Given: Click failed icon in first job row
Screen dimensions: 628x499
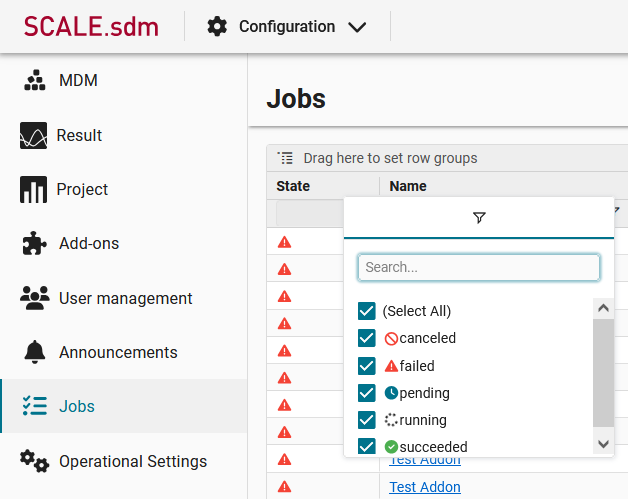Looking at the screenshot, I should pos(284,242).
